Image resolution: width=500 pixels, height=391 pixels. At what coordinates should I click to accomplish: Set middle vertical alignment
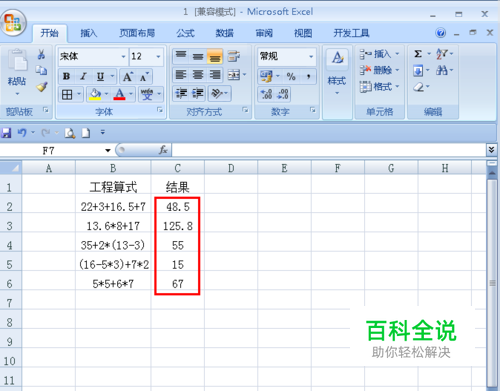(198, 56)
